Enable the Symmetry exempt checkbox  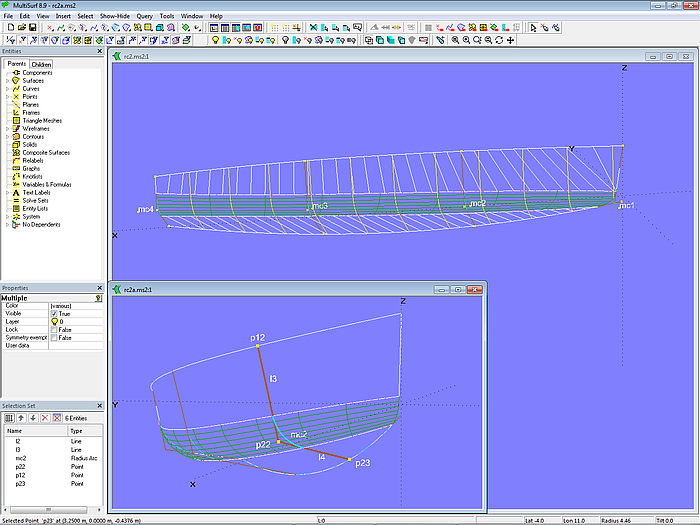tap(54, 338)
